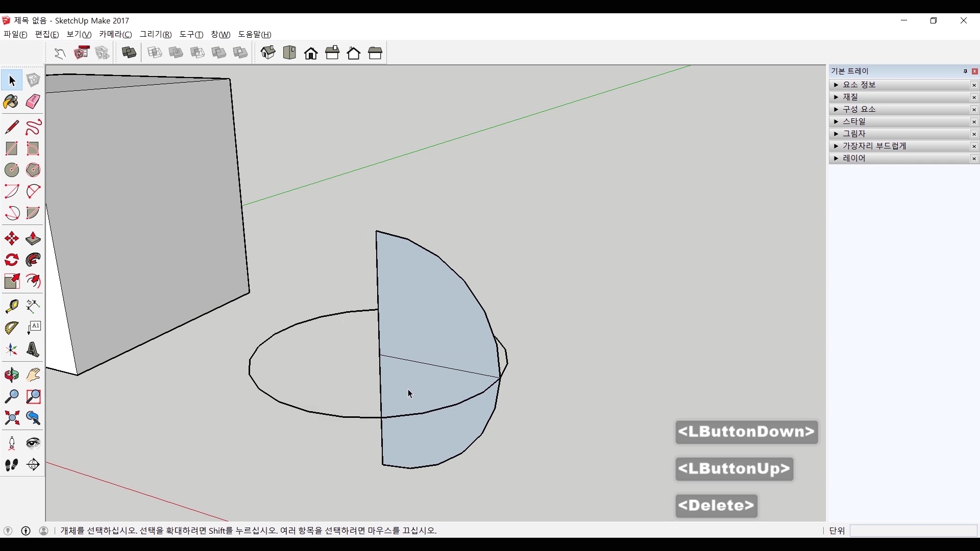
Task: Select the 3D Text tool
Action: (33, 350)
